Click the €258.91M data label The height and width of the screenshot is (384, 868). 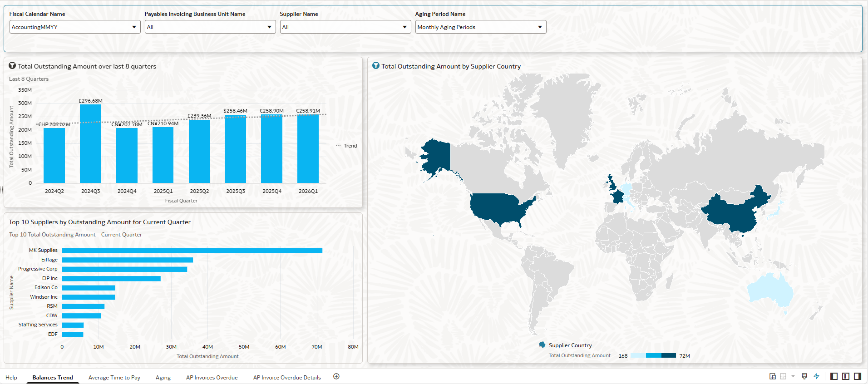click(308, 111)
